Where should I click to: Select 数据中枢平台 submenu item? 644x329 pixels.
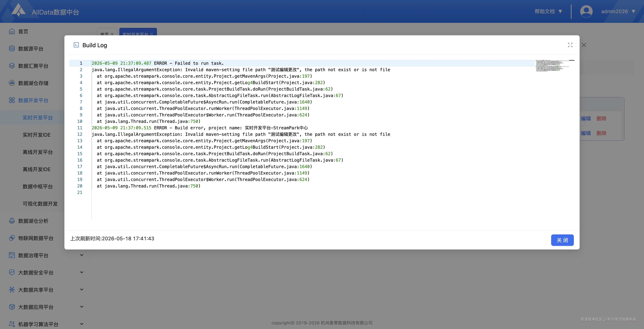click(38, 186)
